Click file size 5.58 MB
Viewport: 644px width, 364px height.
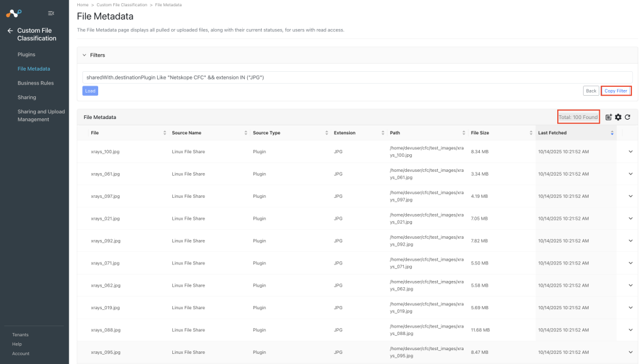480,285
